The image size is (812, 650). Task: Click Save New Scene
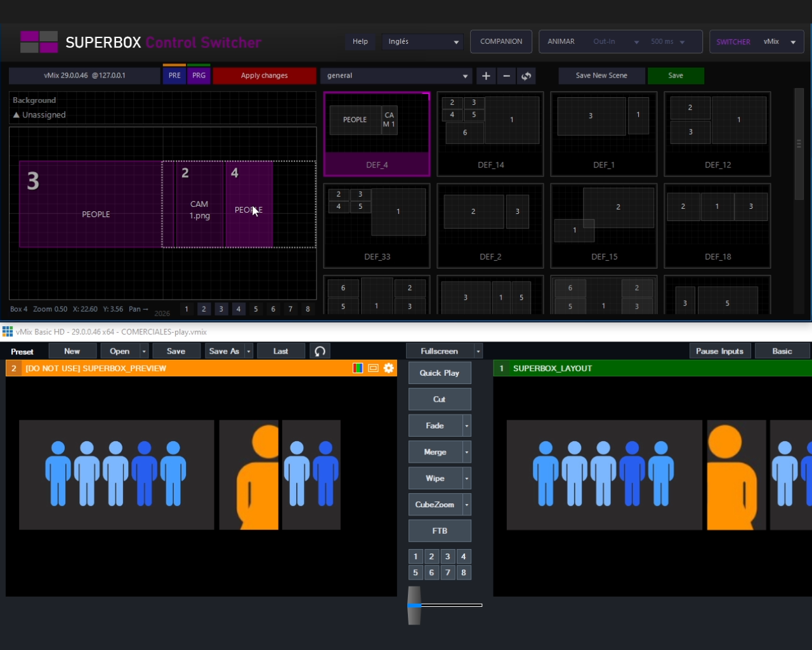[x=601, y=76]
